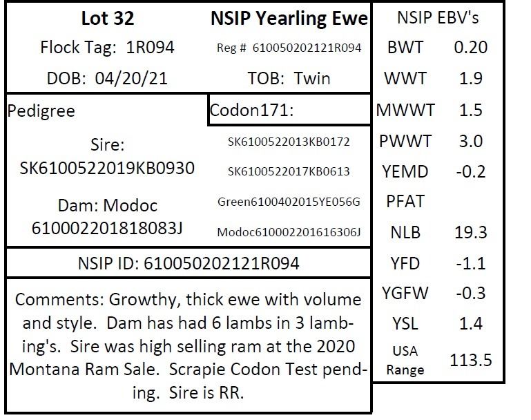531x420 pixels.
Task: Click the BWT value 0.20
Action: point(470,48)
